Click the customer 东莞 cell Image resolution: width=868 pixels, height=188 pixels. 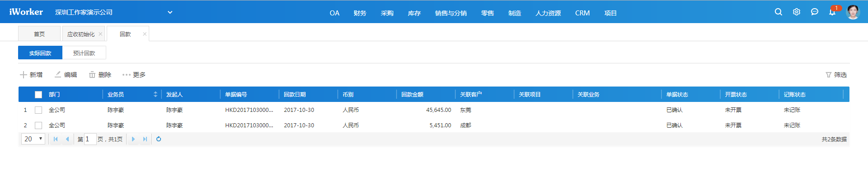[466, 110]
